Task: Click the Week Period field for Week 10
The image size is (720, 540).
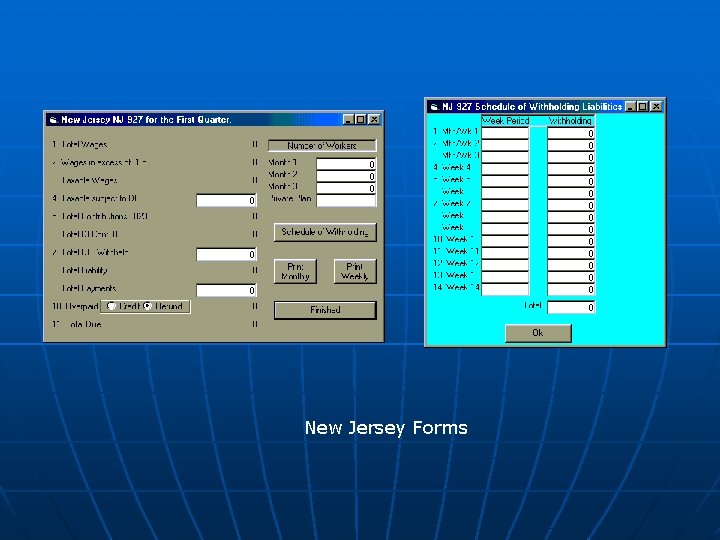Action: tap(505, 241)
